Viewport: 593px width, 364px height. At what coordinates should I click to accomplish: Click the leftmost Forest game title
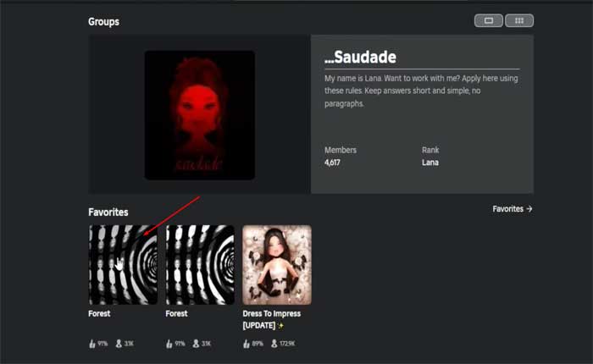click(x=99, y=313)
